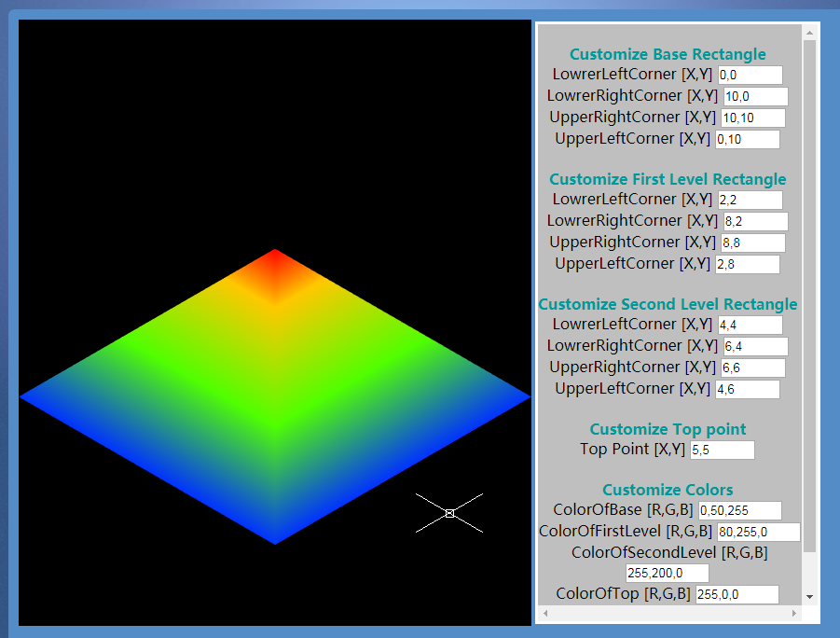Click the ColorOfBase [R,G,B] label
The width and height of the screenshot is (840, 638).
623,509
